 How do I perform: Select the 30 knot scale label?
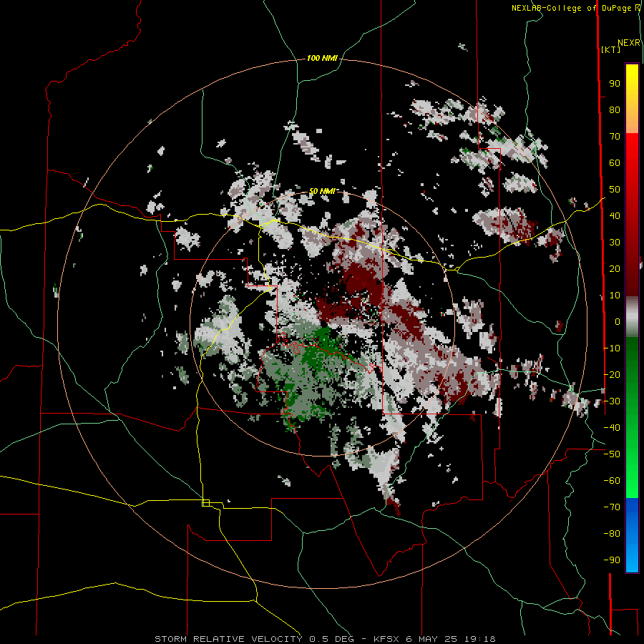click(x=615, y=243)
